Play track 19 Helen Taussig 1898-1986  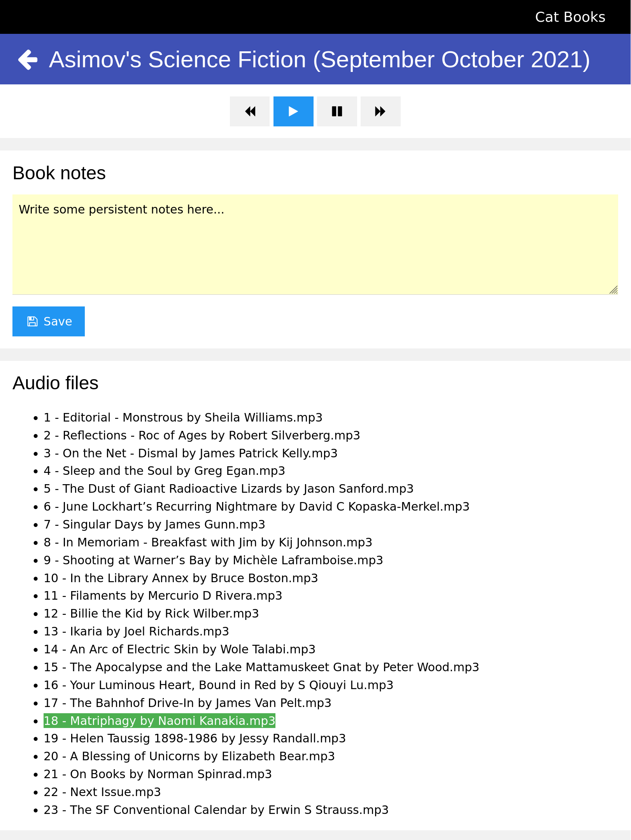point(195,738)
